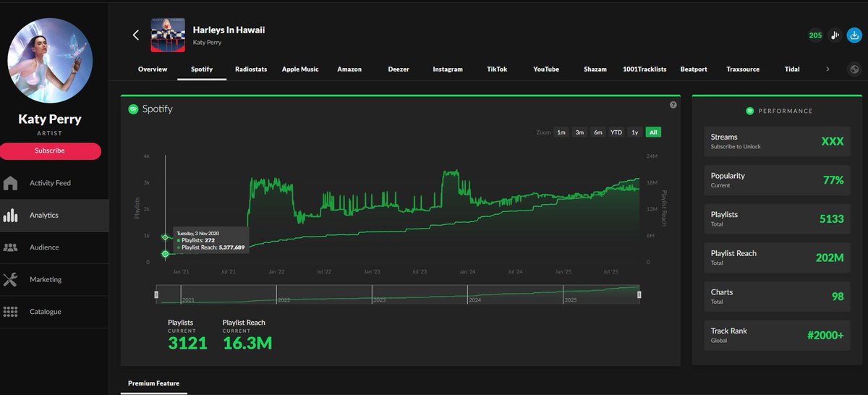Set chart zoom to 1m

pos(561,132)
